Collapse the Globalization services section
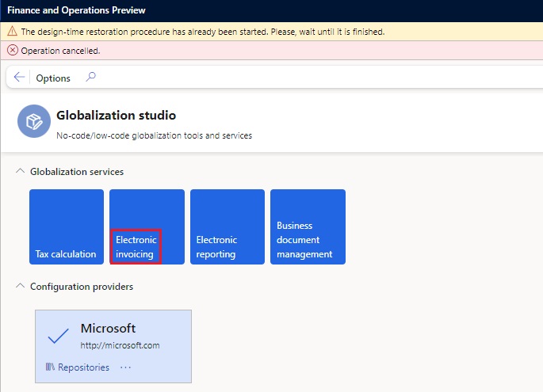 coord(20,171)
